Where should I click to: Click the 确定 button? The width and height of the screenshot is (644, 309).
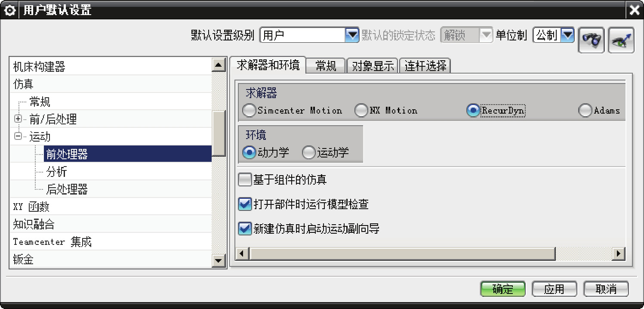pyautogui.click(x=502, y=289)
